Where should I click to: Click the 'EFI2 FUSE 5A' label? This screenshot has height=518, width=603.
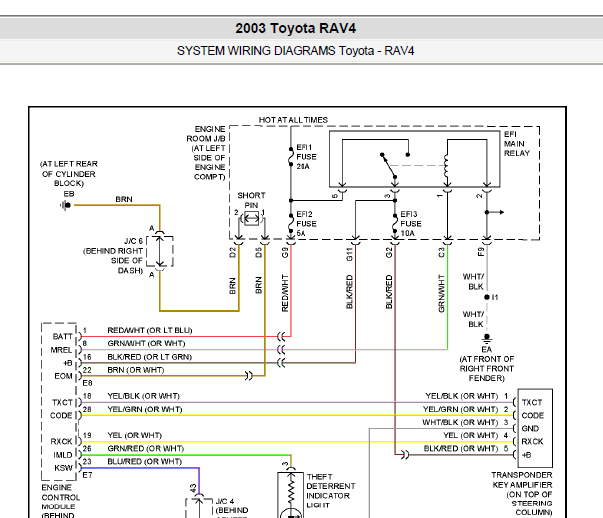pyautogui.click(x=306, y=224)
